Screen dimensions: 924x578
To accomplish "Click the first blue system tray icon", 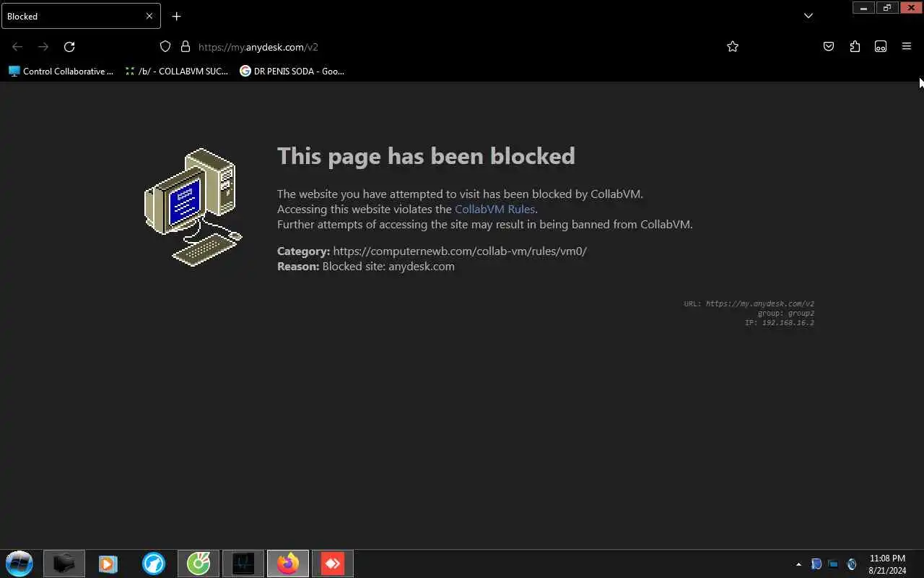I will click(816, 564).
